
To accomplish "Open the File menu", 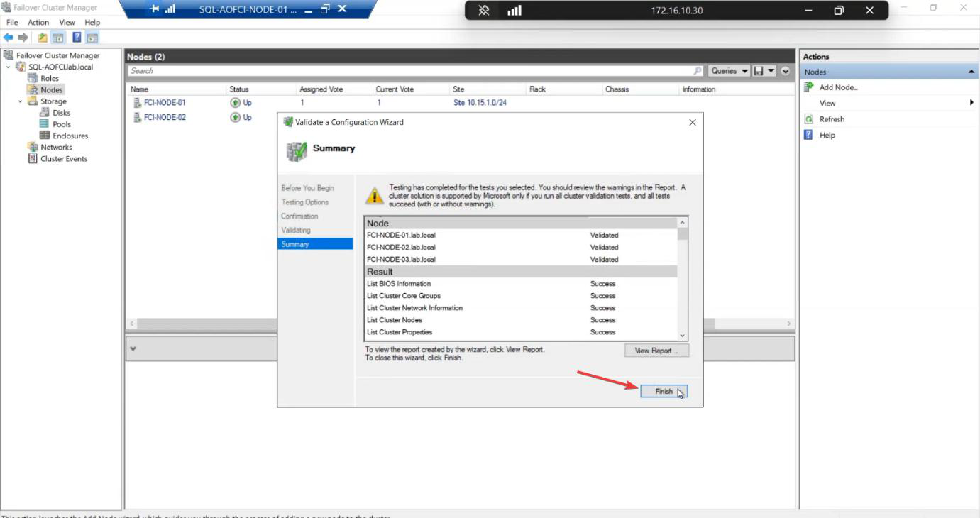I will (x=12, y=23).
